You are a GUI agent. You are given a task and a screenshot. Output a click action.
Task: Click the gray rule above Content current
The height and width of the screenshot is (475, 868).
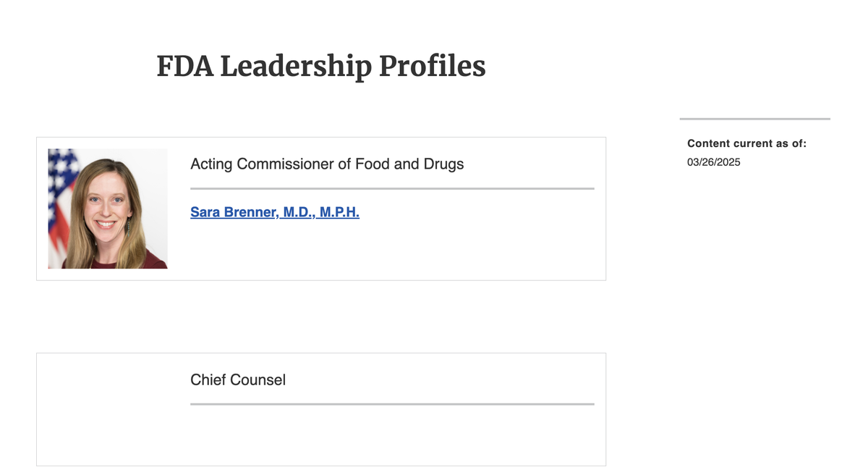click(755, 119)
